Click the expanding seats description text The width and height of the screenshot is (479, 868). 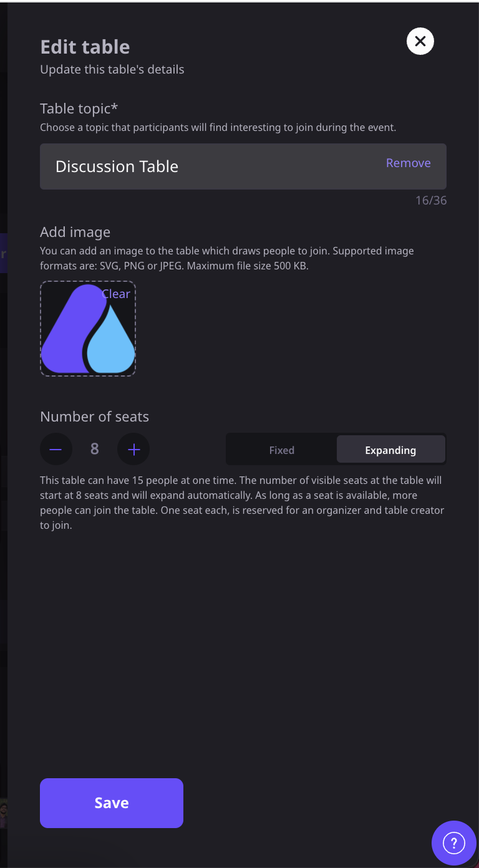(243, 503)
